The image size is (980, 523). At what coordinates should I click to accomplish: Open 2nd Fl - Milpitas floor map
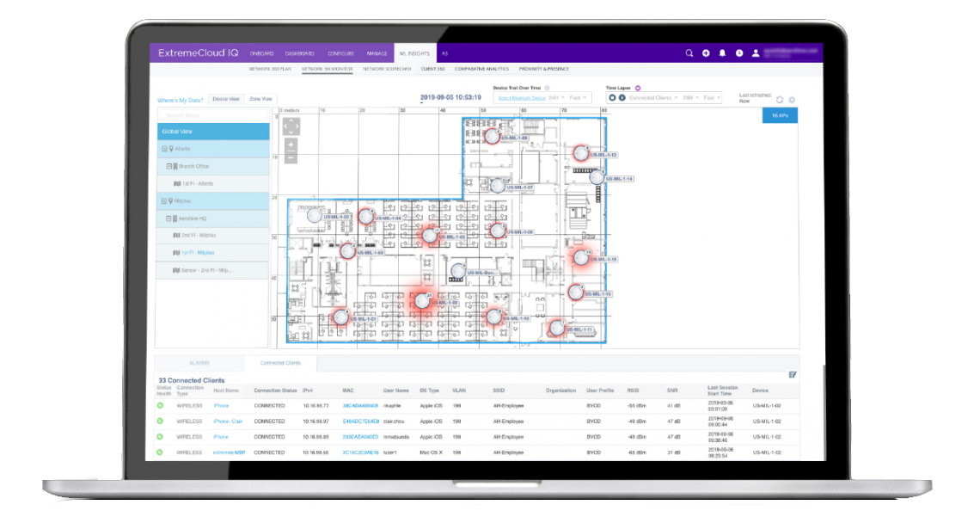[199, 235]
